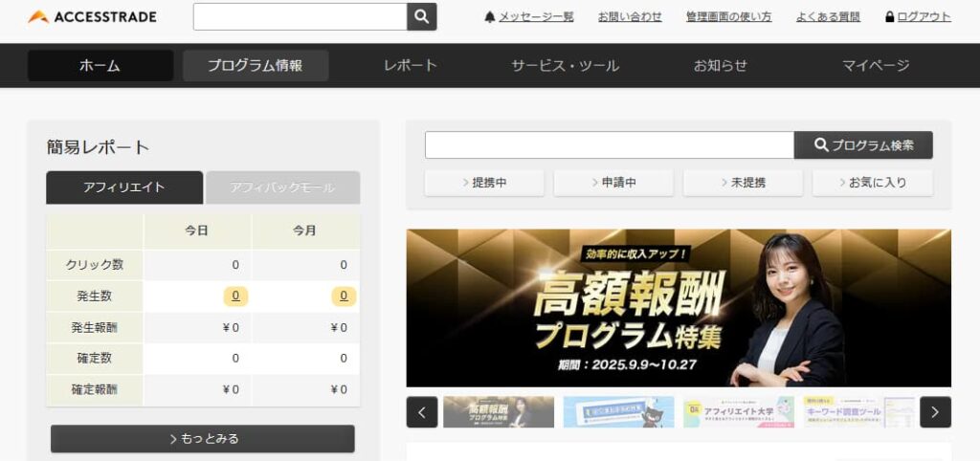Click the magnifier search icon in header
Image resolution: width=980 pixels, height=461 pixels.
(x=422, y=17)
